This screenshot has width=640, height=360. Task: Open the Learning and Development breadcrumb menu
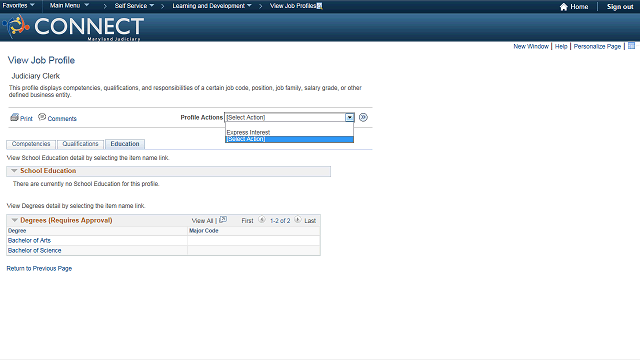(212, 6)
